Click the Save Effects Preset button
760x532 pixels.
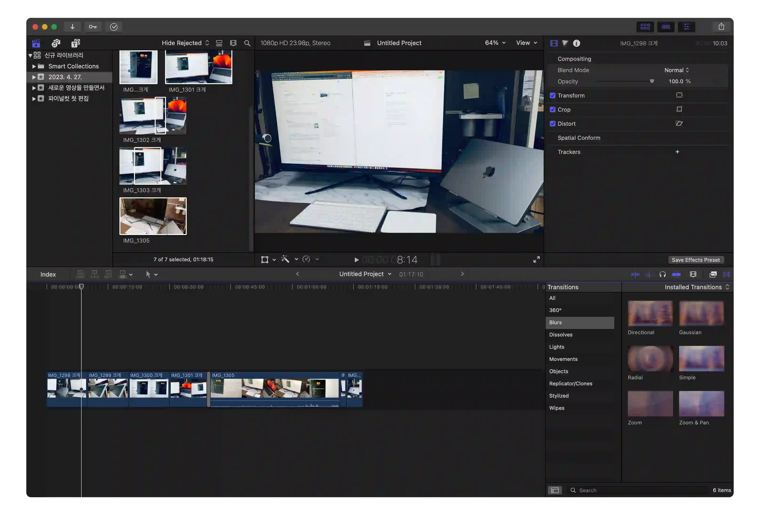(x=696, y=260)
